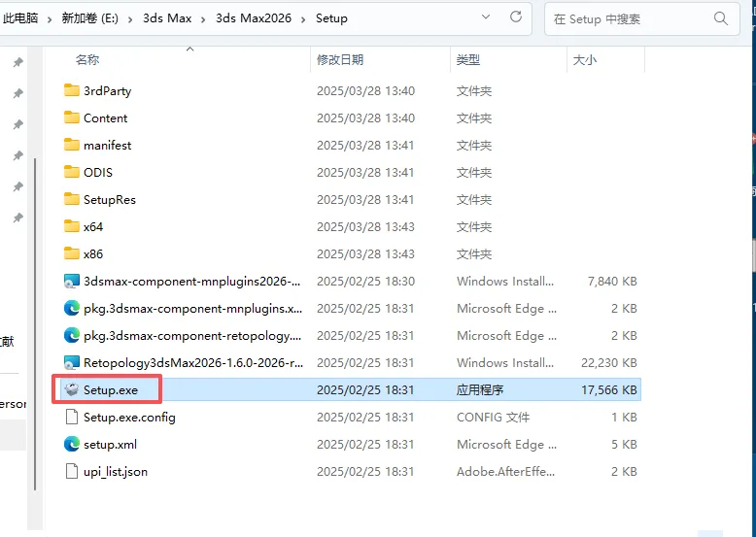Select the folder name x64
This screenshot has width=756, height=537.
point(93,227)
